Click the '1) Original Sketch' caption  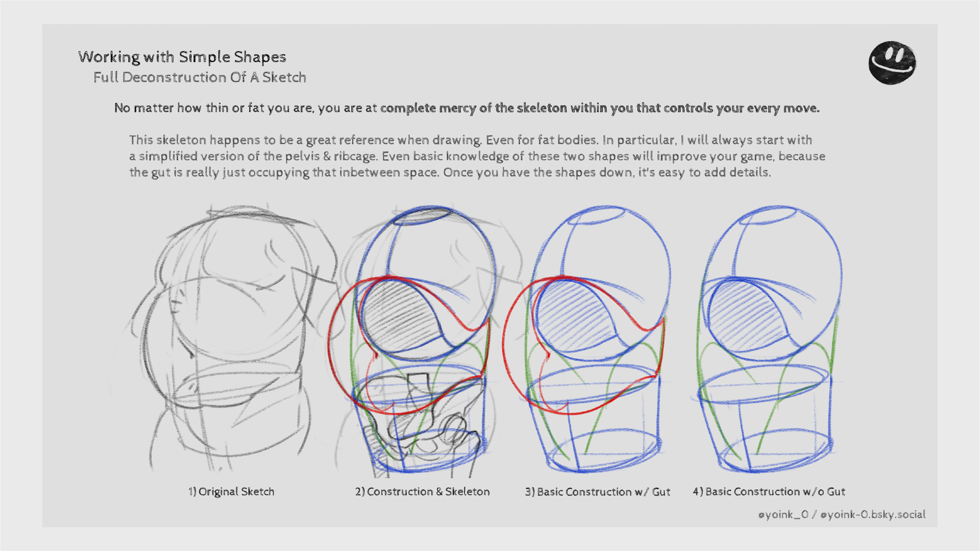point(231,492)
